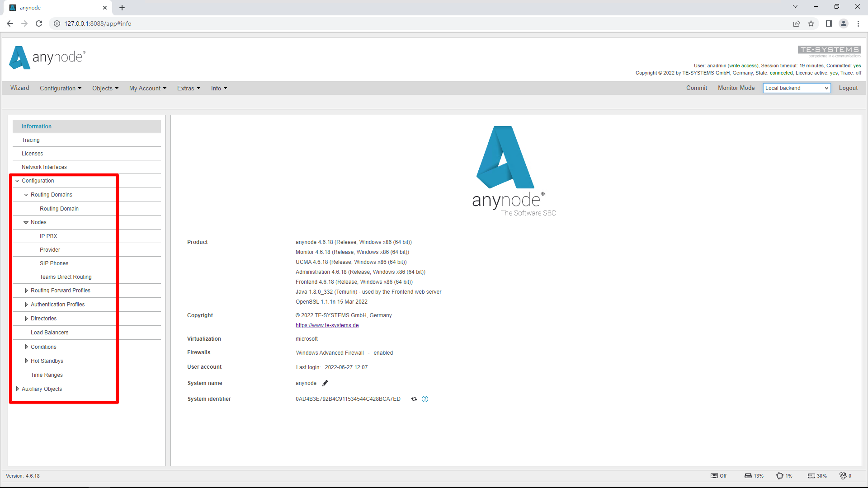The height and width of the screenshot is (488, 868).
Task: Go back in browser history
Action: (x=10, y=23)
